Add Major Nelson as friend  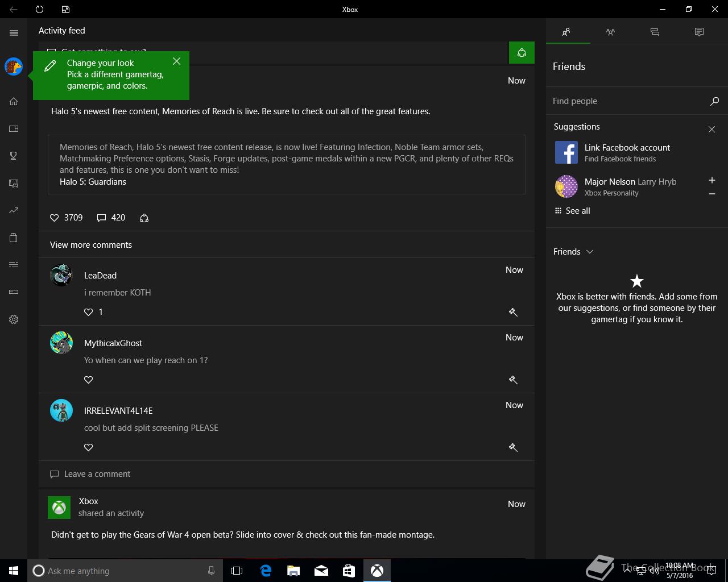click(712, 180)
